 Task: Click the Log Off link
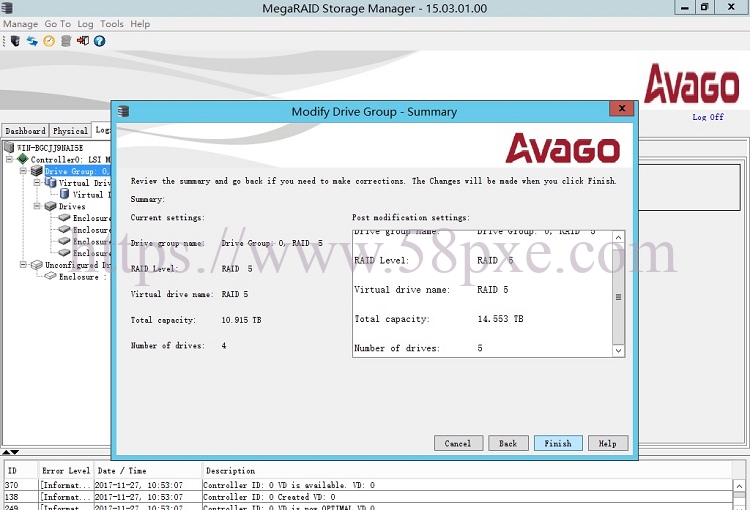[x=708, y=117]
